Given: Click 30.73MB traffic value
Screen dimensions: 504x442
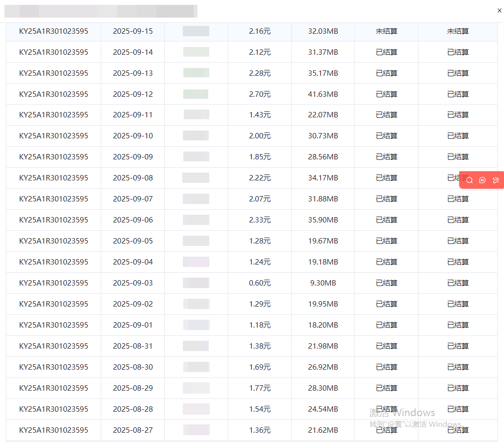Looking at the screenshot, I should tap(323, 135).
